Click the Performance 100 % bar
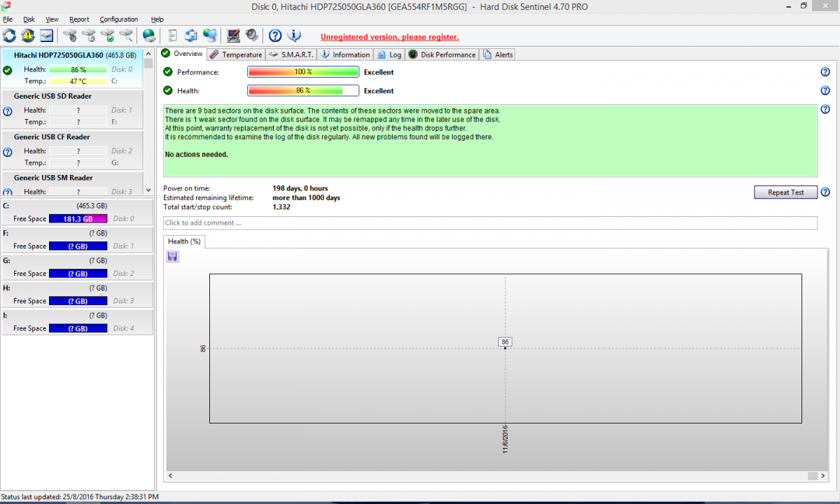840x504 pixels. coord(303,72)
